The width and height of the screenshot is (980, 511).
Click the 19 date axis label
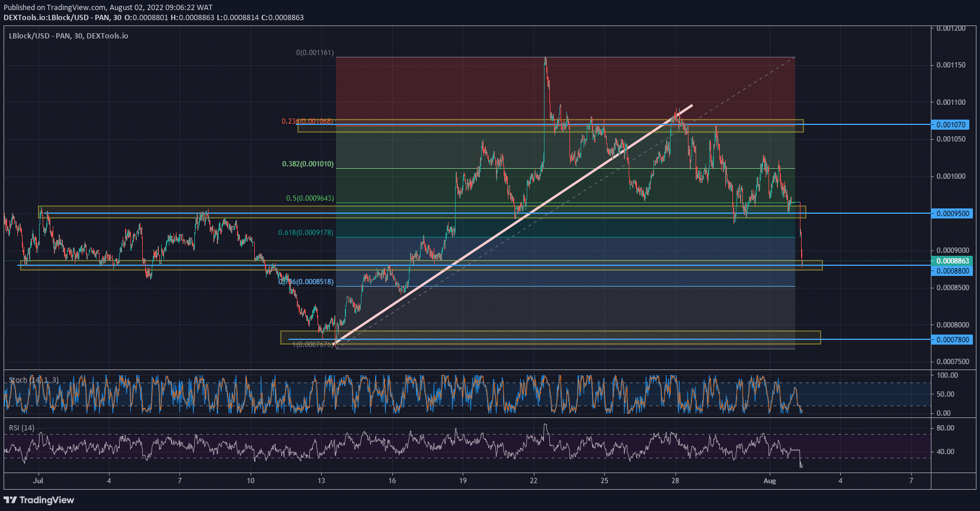point(463,481)
